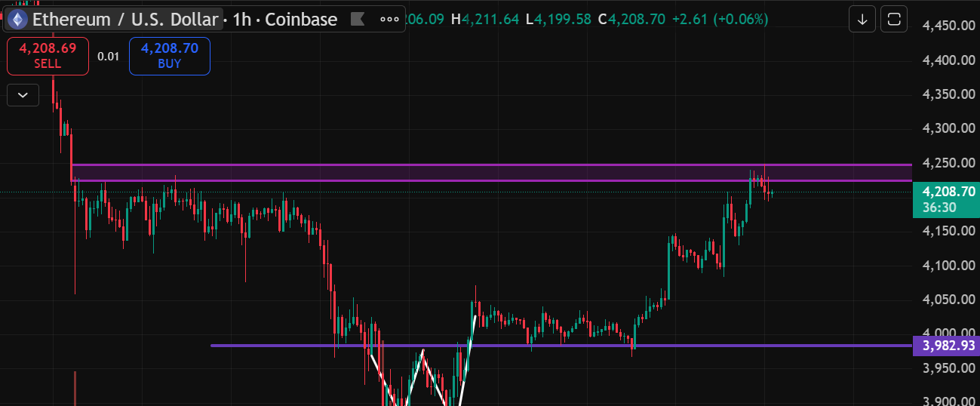Click the 1h interval label
The image size is (980, 406).
(241, 20)
